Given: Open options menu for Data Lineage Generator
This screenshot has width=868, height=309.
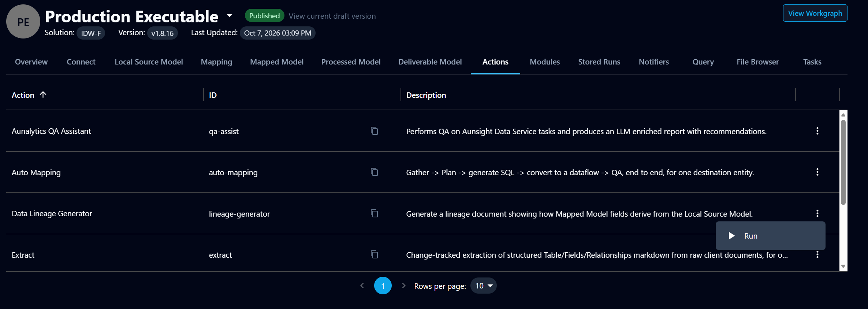Looking at the screenshot, I should click(817, 213).
